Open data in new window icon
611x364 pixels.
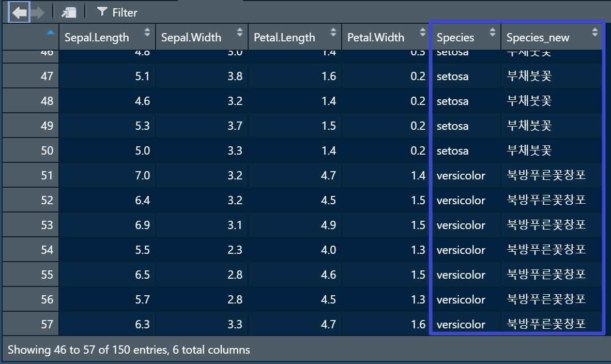(x=69, y=12)
